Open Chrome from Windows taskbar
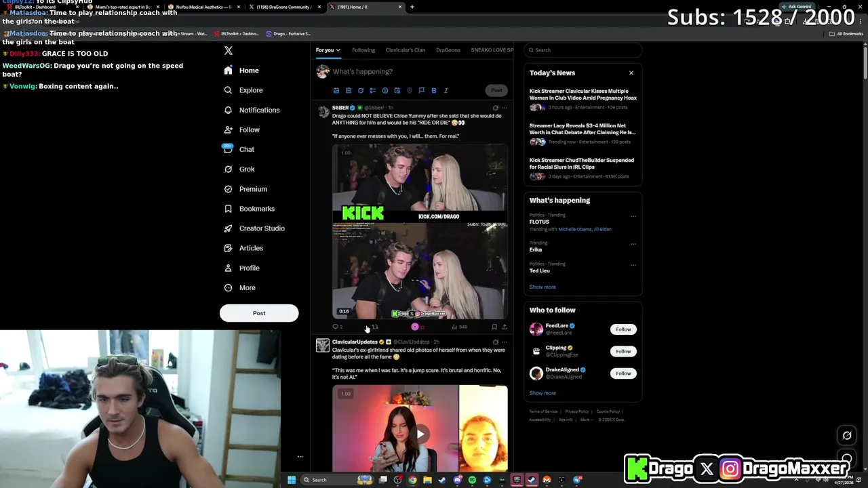The image size is (868, 488). 412,480
